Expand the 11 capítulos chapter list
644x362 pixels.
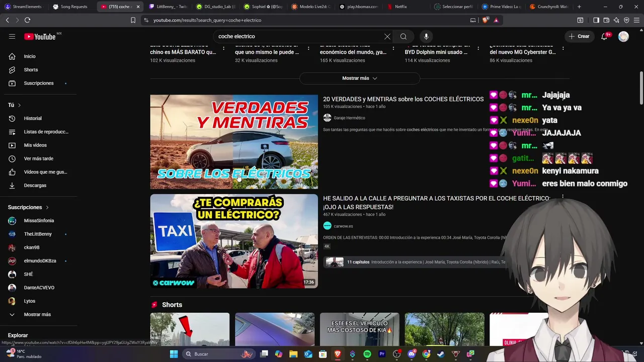(415, 262)
